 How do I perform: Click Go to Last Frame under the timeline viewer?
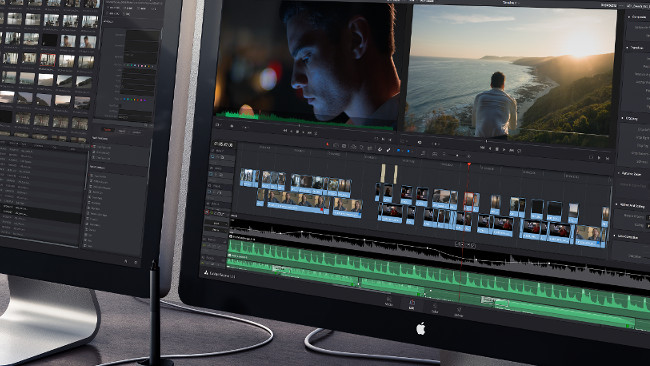(512, 150)
